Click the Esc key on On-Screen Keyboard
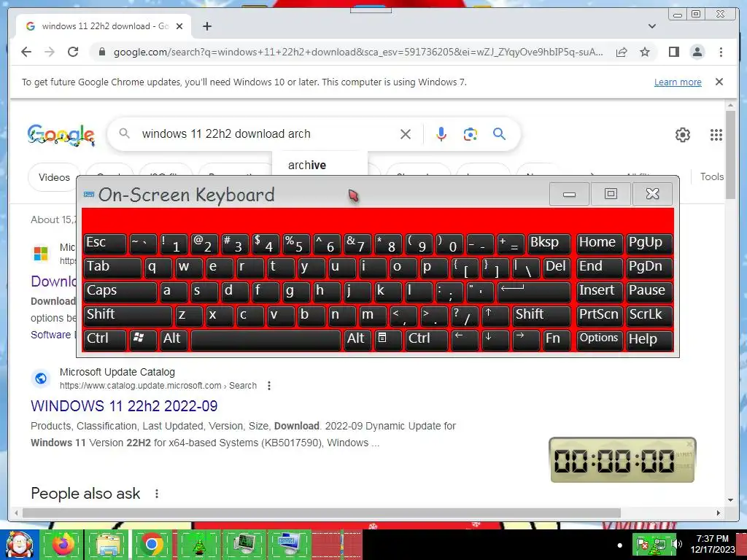 pyautogui.click(x=105, y=243)
